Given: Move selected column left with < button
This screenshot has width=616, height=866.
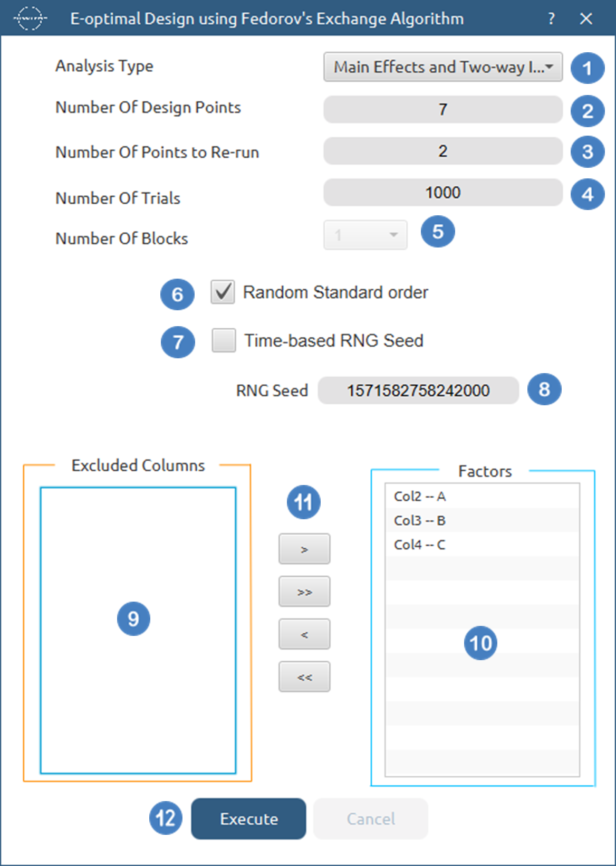Looking at the screenshot, I should pos(304,634).
